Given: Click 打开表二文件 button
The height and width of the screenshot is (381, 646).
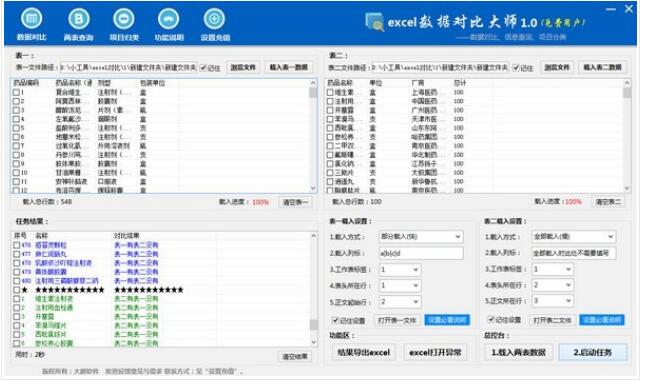Looking at the screenshot, I should pyautogui.click(x=552, y=320).
